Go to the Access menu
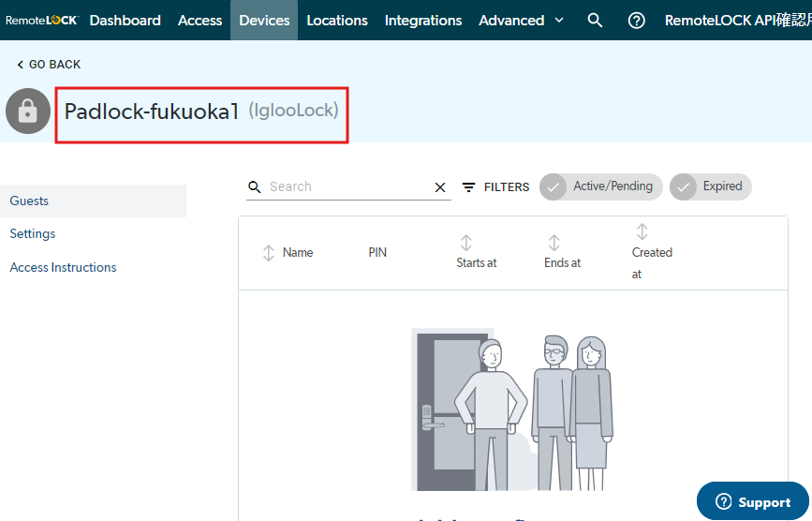Viewport: 812px width, 521px height. click(x=199, y=21)
